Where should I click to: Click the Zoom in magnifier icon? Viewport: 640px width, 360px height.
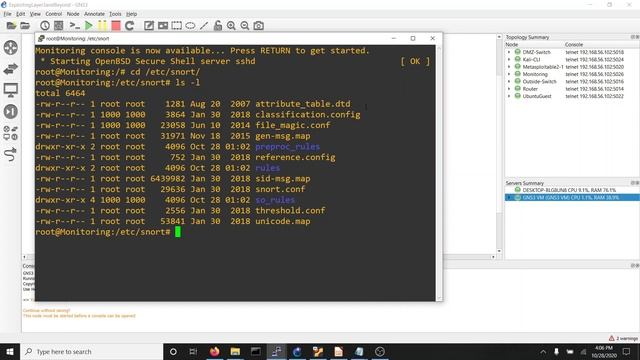[x=231, y=26]
